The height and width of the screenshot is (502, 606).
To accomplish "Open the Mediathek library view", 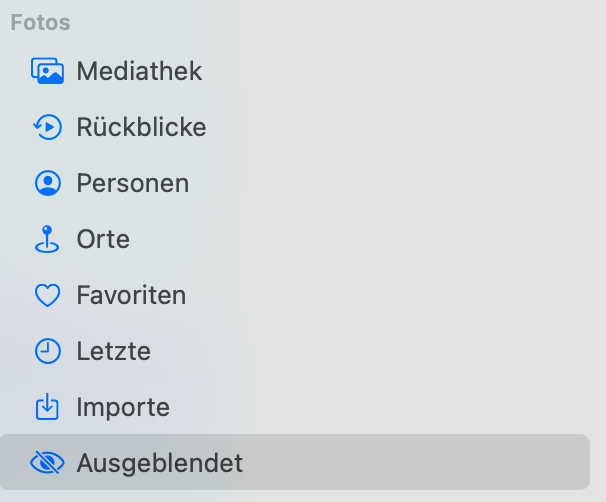I will tap(139, 72).
